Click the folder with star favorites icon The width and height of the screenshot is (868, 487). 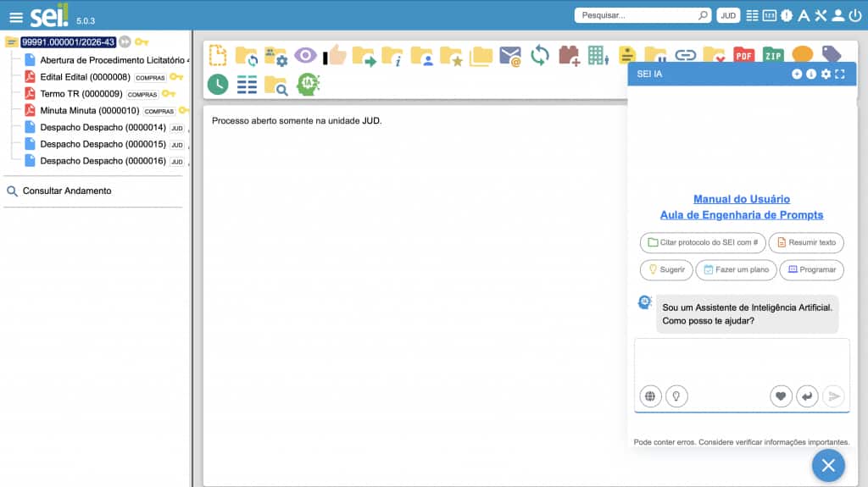pos(451,57)
